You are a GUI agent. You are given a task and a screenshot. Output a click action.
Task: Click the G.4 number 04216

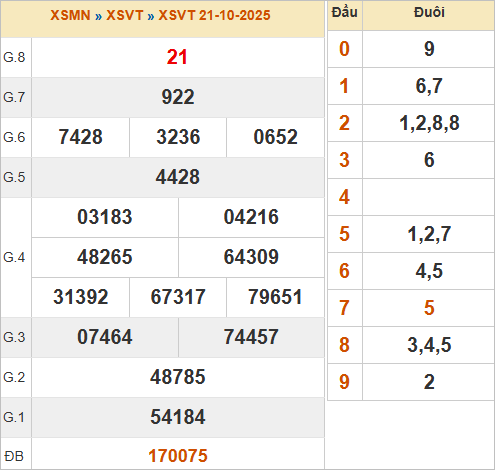(251, 217)
